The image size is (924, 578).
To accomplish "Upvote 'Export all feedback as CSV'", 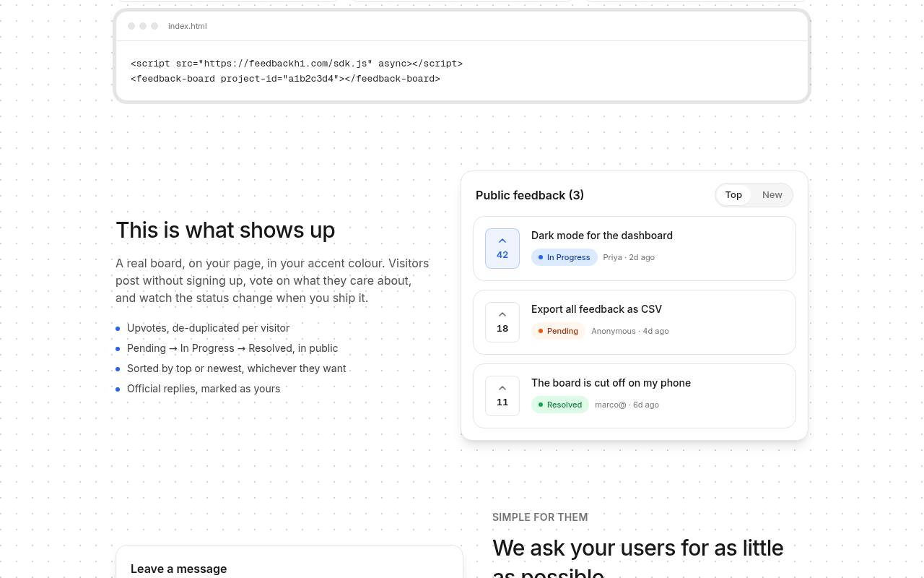I will (502, 322).
